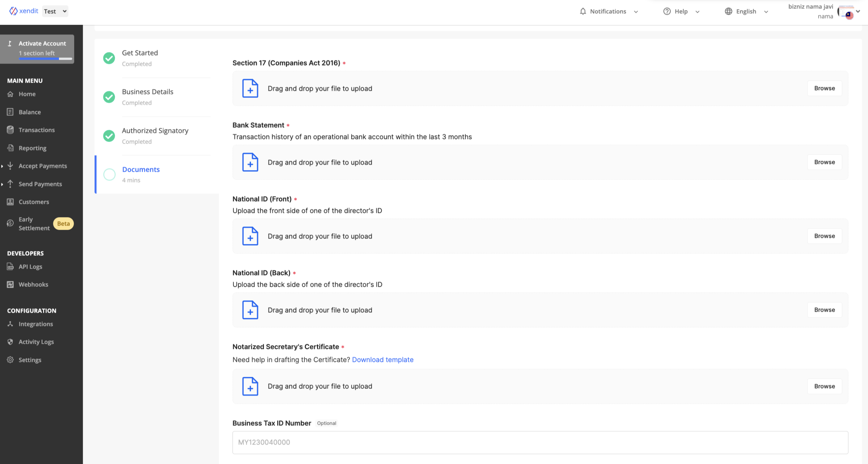Viewport: 868px width, 464px height.
Task: Click the Notifications bell icon
Action: coord(583,11)
